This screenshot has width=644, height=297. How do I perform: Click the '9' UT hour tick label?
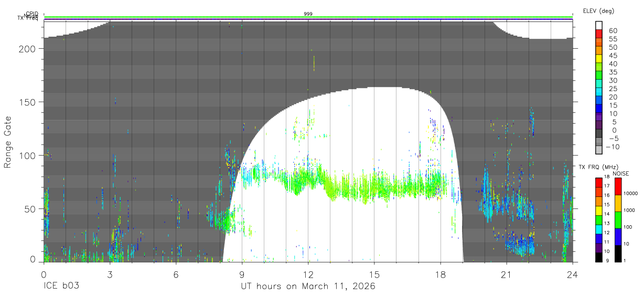242,274
